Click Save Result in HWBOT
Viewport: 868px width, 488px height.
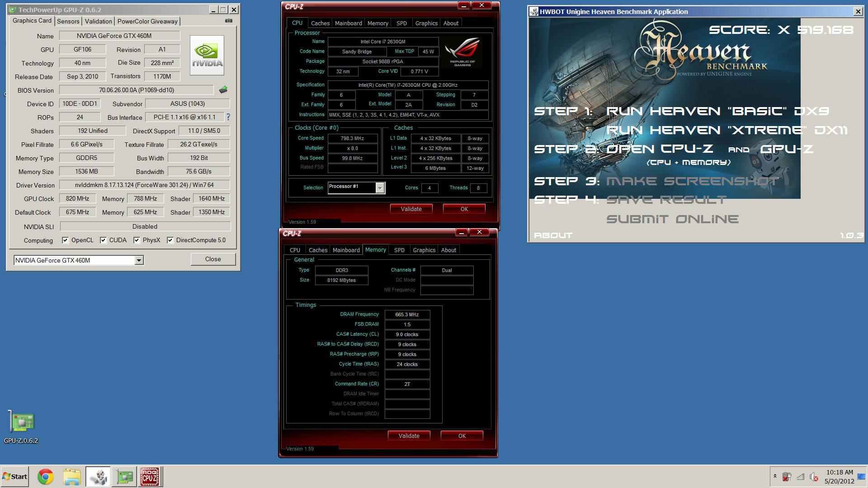point(666,200)
